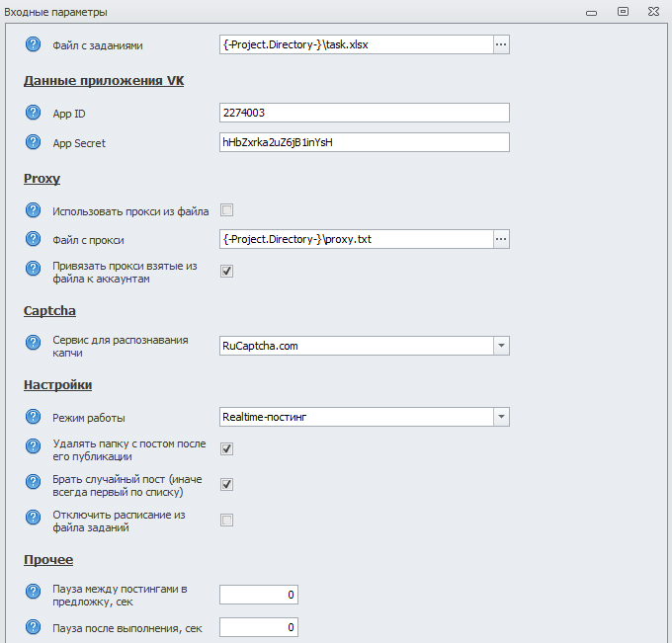
Task: Show help for Режим работы setting
Action: (33, 417)
